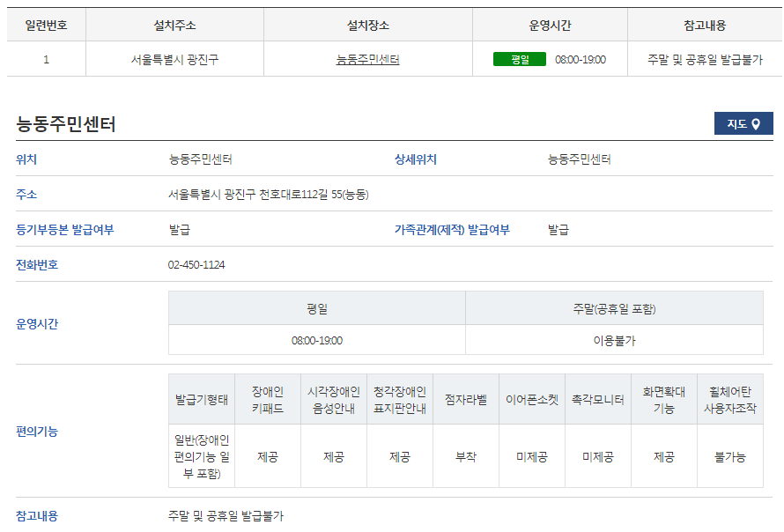Screen dimensions: 784x532
Task: Select the 서울특별시 광진구 address cell
Action: (174, 60)
